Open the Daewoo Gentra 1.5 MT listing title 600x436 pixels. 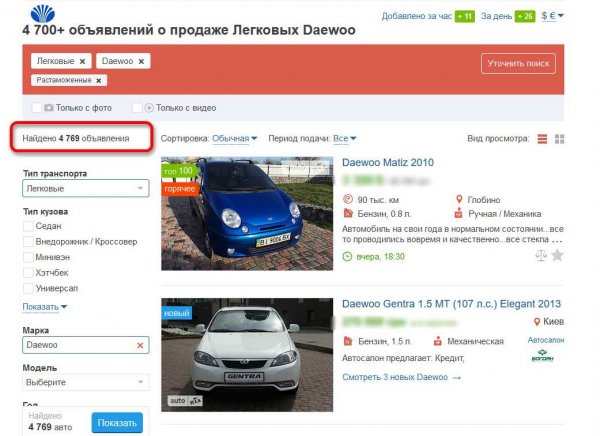(451, 304)
